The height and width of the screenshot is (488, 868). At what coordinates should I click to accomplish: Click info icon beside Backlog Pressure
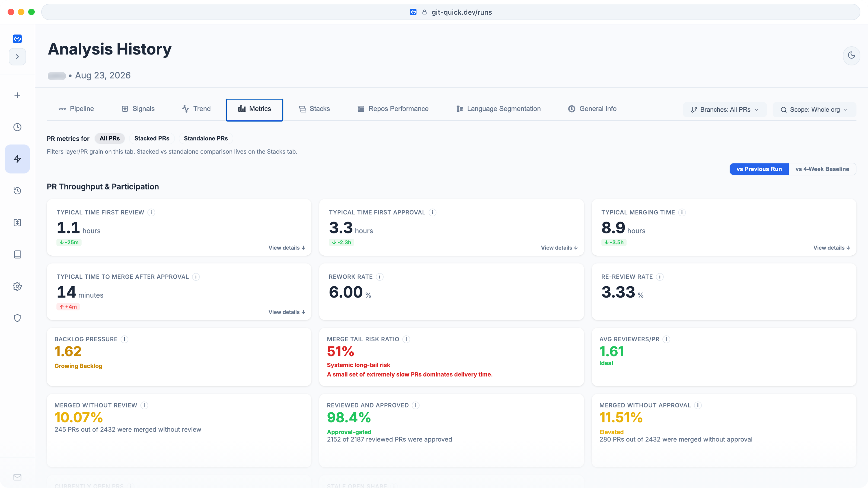[x=124, y=339]
